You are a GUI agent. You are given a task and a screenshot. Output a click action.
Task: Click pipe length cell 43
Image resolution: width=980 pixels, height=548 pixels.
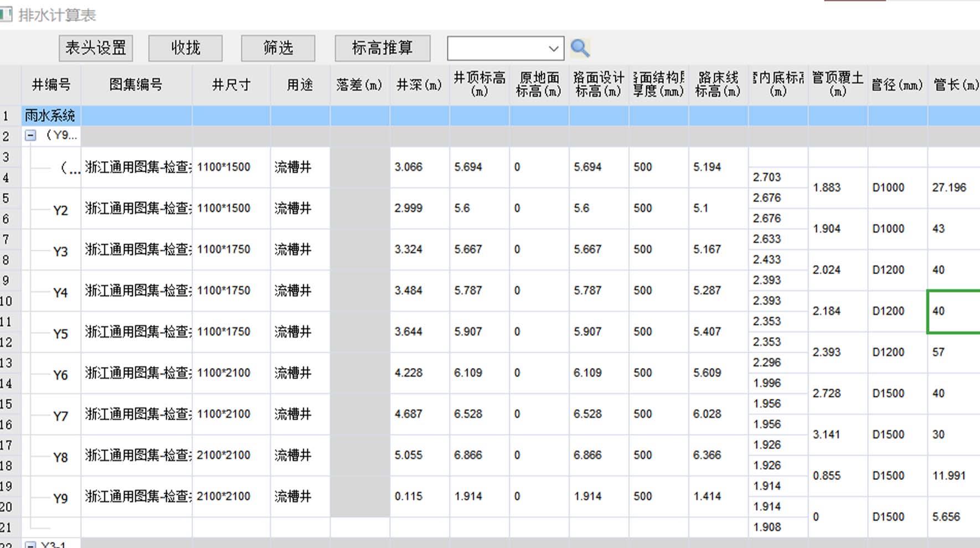click(954, 229)
